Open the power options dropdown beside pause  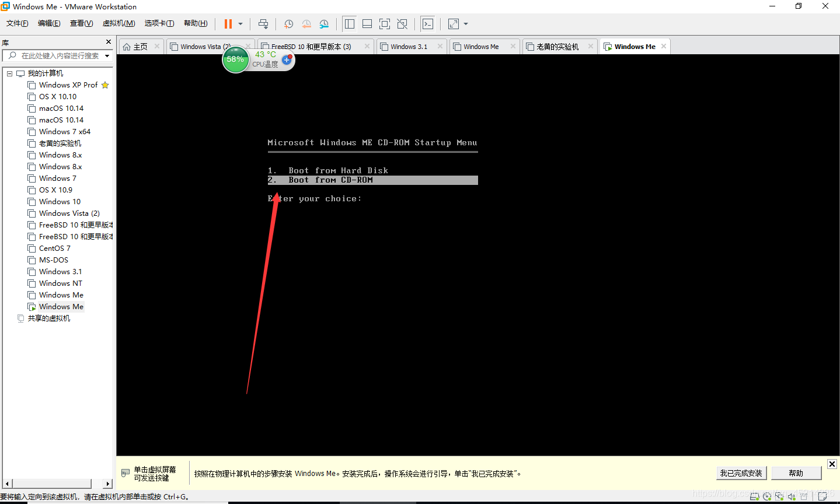click(241, 24)
